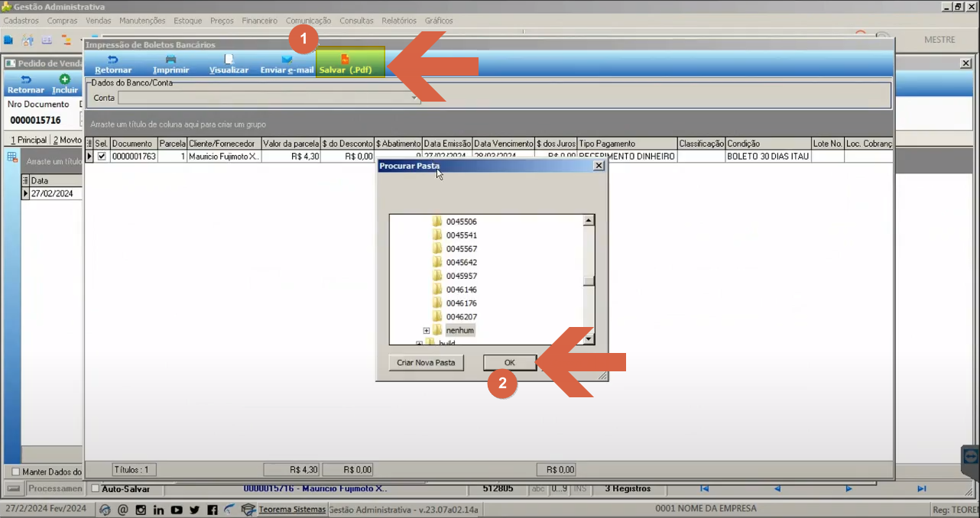Close the Procurar Pasta dialog
The image size is (980, 518).
click(599, 165)
